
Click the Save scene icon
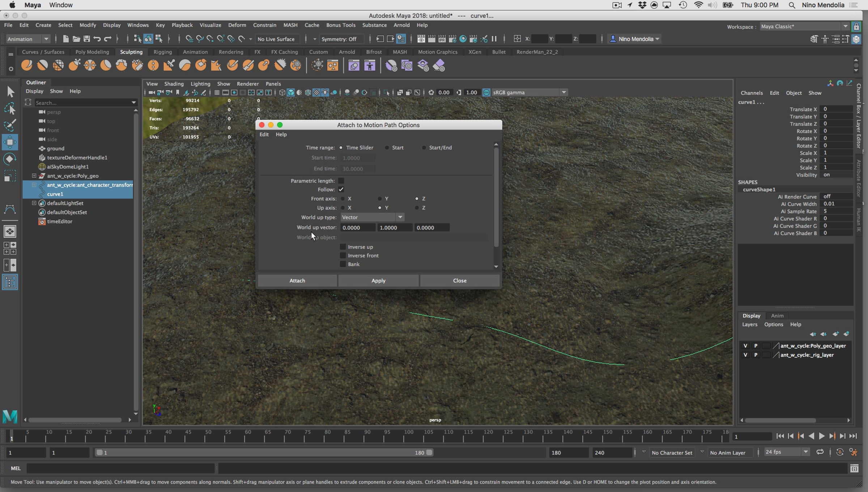[86, 39]
